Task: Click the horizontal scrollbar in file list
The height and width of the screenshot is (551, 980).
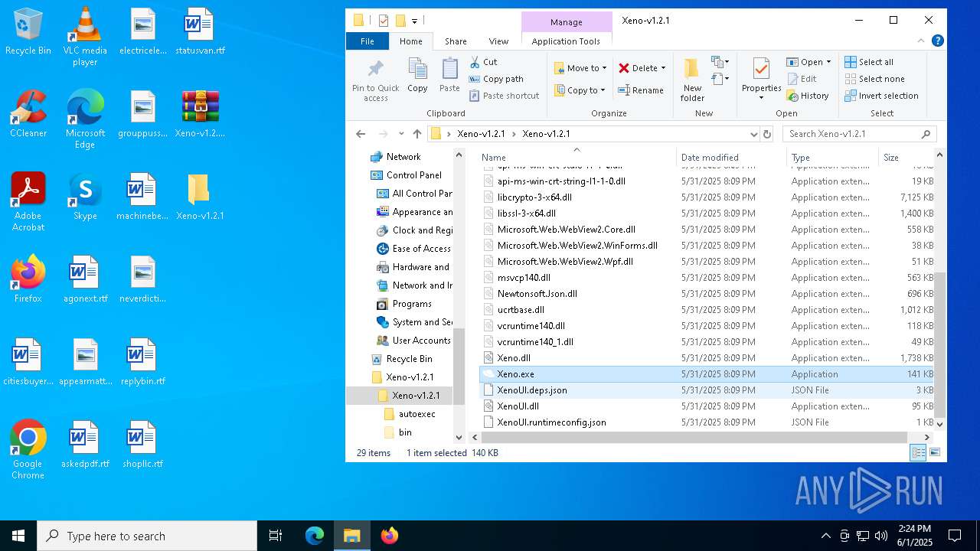Action: point(694,437)
